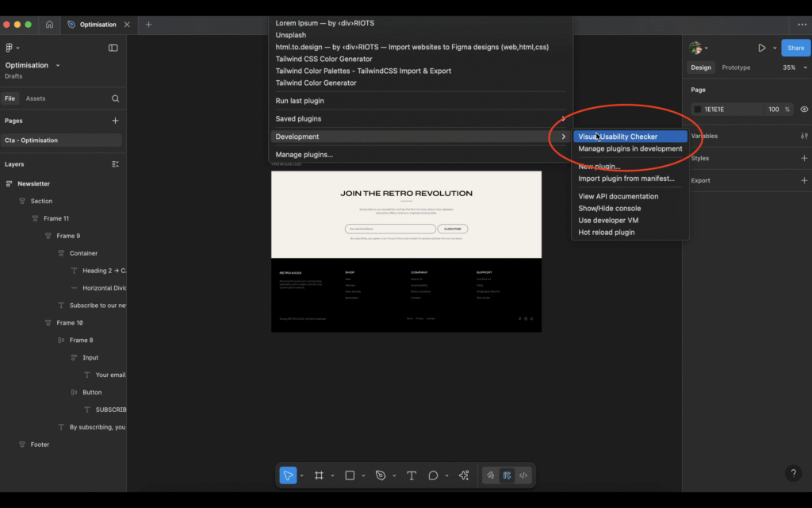Click the 1E1E1E page color swatch
Viewport: 812px width, 508px height.
[698, 110]
